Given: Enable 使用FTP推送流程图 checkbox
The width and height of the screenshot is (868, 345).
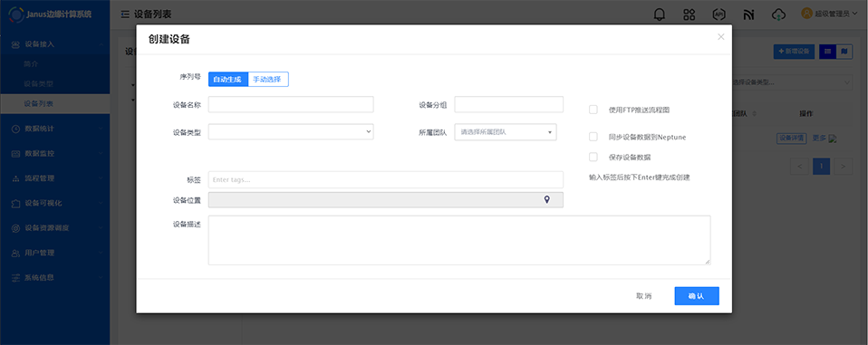Looking at the screenshot, I should point(593,110).
